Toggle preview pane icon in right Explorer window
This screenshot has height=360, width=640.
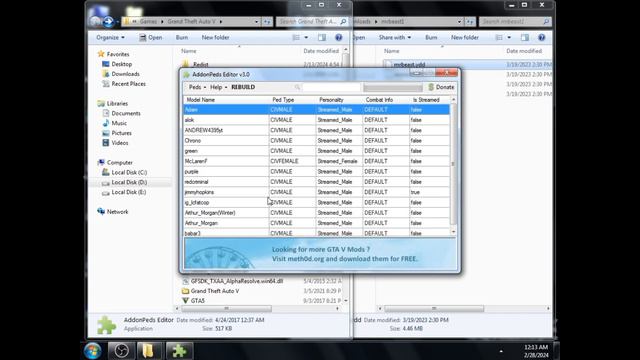click(x=525, y=38)
